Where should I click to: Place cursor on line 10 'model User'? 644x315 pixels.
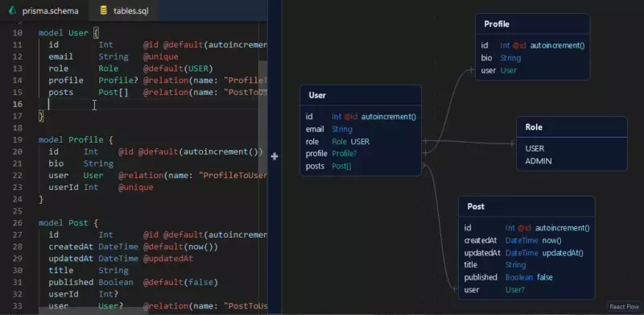[x=64, y=33]
